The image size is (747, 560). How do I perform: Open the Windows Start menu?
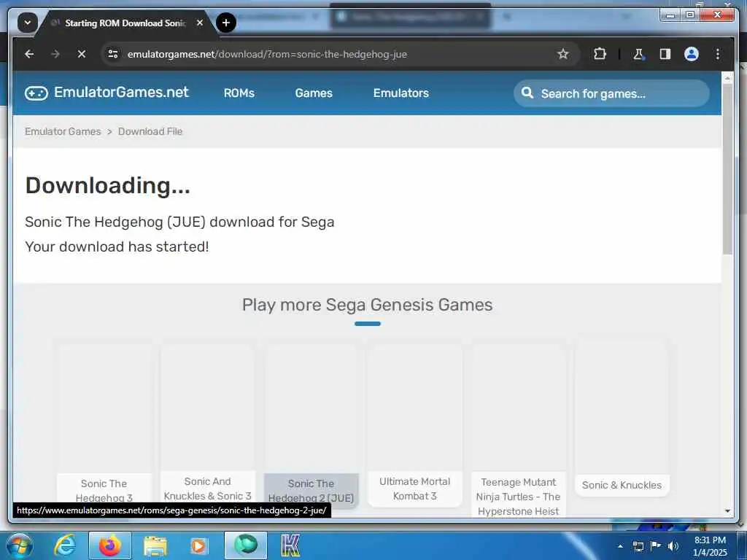coord(19,545)
